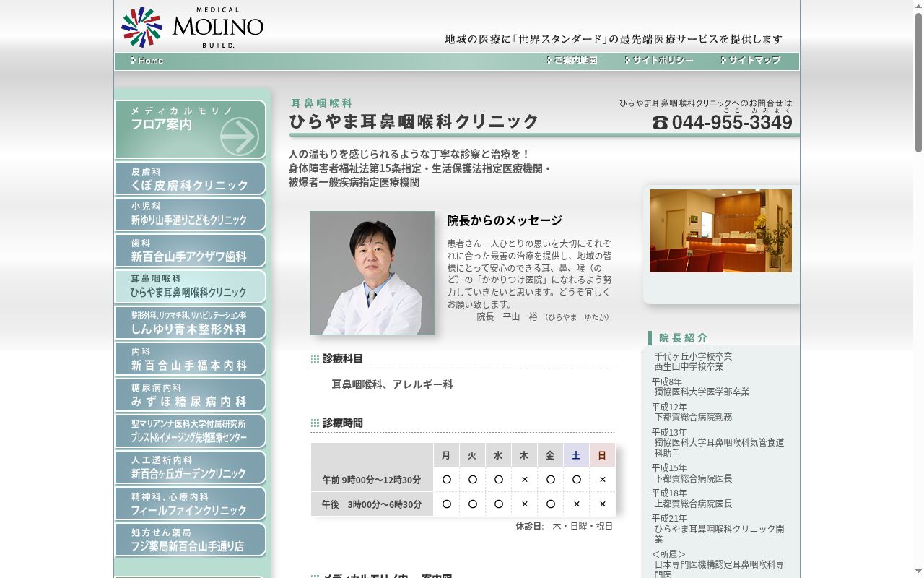Open the サイトマップ menu link
This screenshot has width=924, height=578.
coord(750,61)
